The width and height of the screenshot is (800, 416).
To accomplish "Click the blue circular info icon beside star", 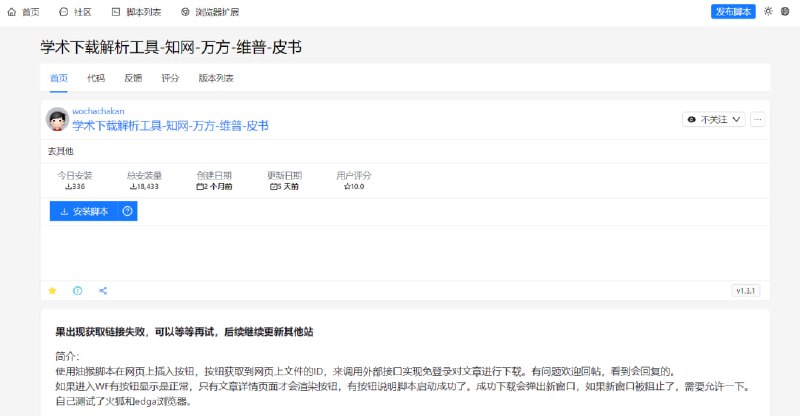I will [78, 291].
